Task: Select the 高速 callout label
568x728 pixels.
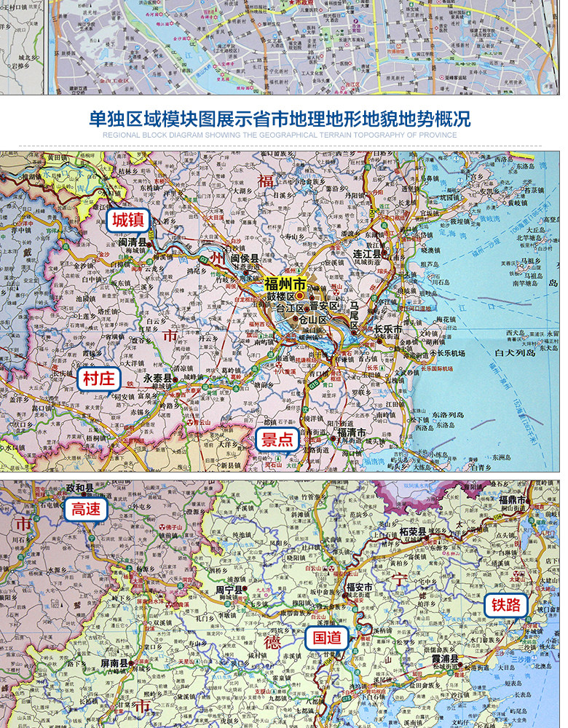Action: point(87,510)
